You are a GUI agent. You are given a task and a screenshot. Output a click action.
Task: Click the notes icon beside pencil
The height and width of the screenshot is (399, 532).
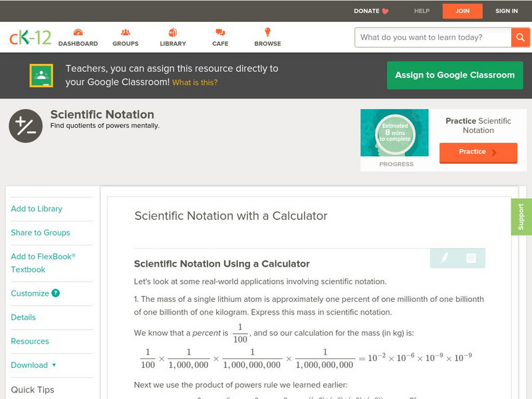click(471, 258)
